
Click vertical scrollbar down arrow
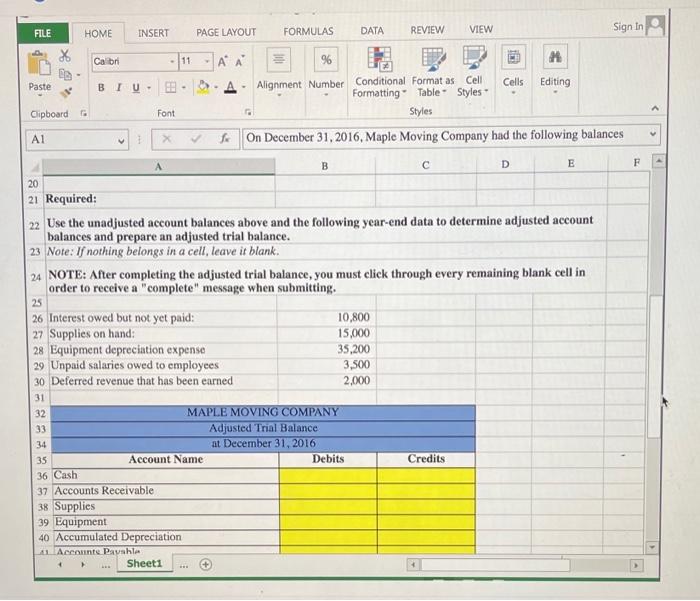[x=652, y=546]
